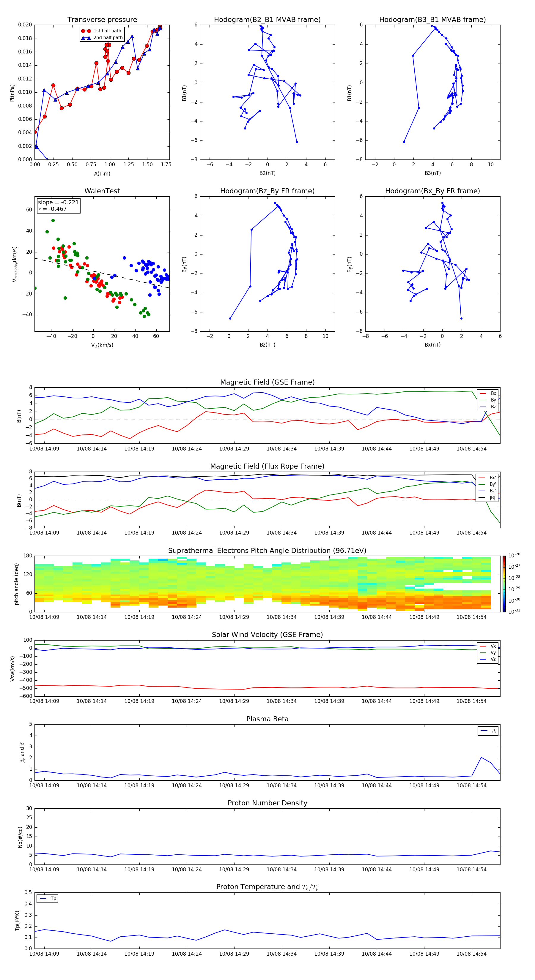Image resolution: width=535 pixels, height=980 pixels.
Task: Click the "V_A(km/s)" x-axis label
Action: tap(102, 345)
